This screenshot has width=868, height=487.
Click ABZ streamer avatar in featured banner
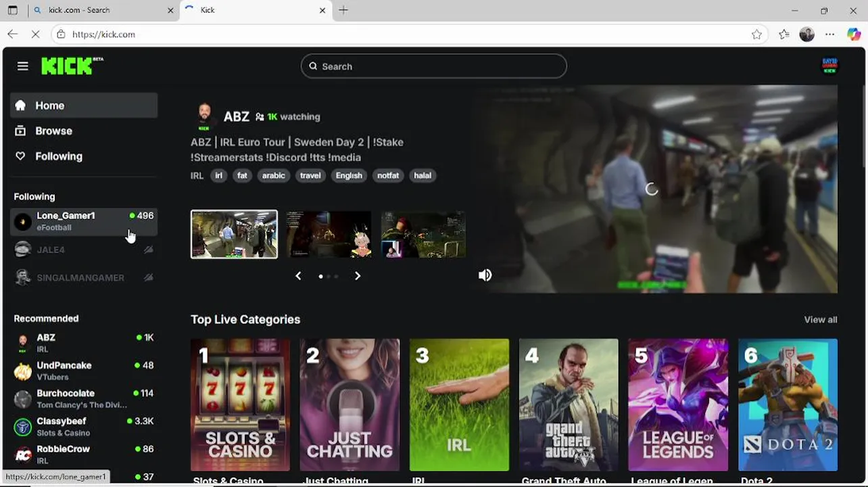[x=204, y=116]
